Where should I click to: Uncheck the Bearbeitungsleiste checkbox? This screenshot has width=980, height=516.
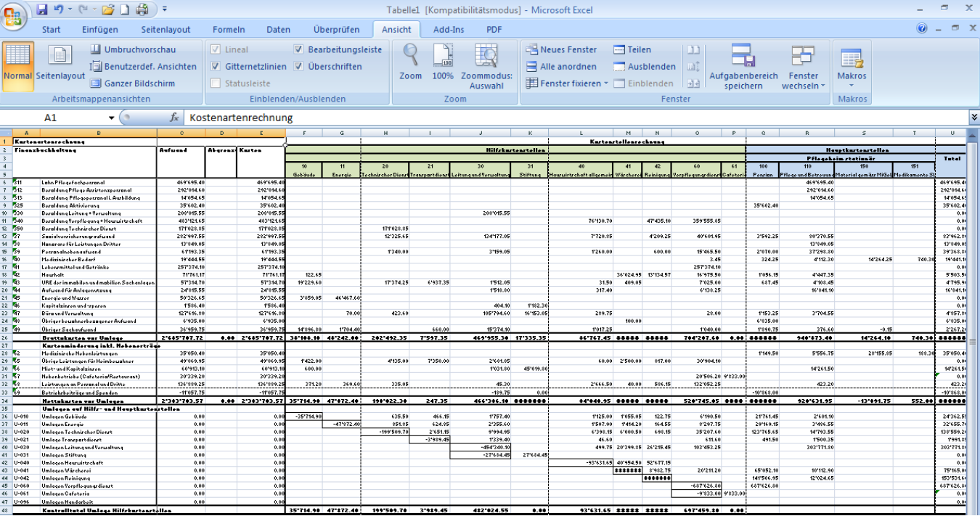pyautogui.click(x=299, y=49)
